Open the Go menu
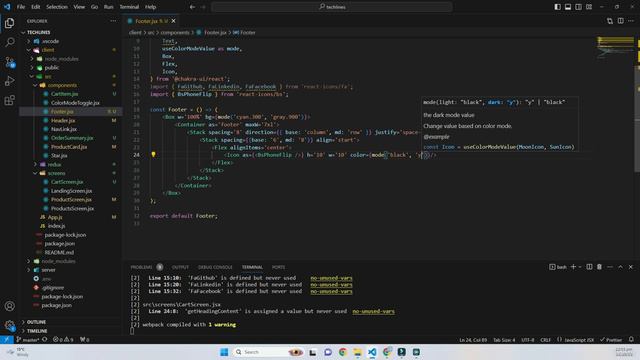Image resolution: width=640 pixels, height=360 pixels. coord(94,7)
